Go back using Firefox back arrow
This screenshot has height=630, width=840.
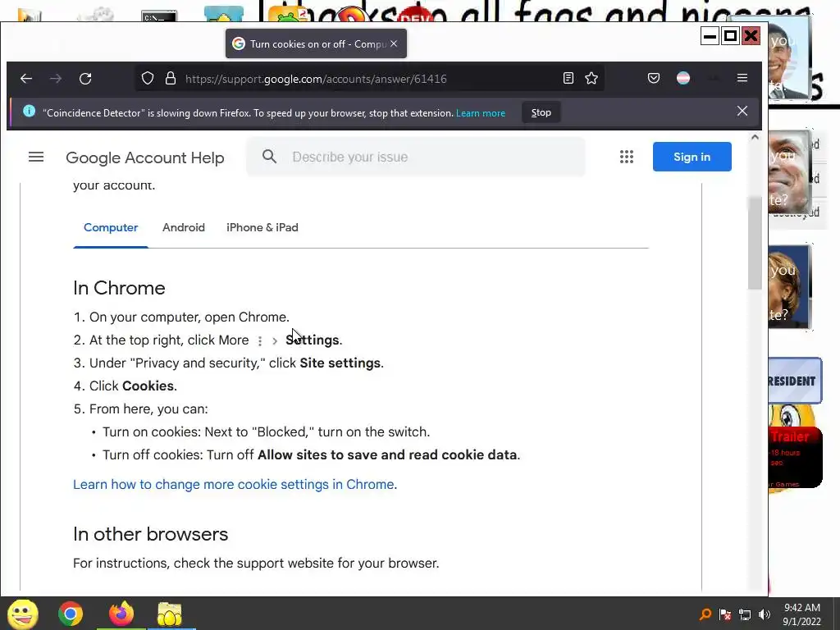26,79
